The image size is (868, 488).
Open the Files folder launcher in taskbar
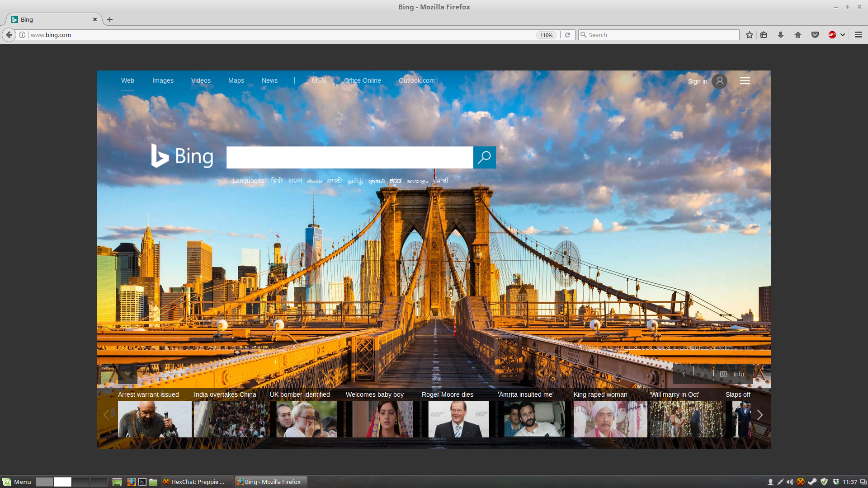tap(153, 482)
